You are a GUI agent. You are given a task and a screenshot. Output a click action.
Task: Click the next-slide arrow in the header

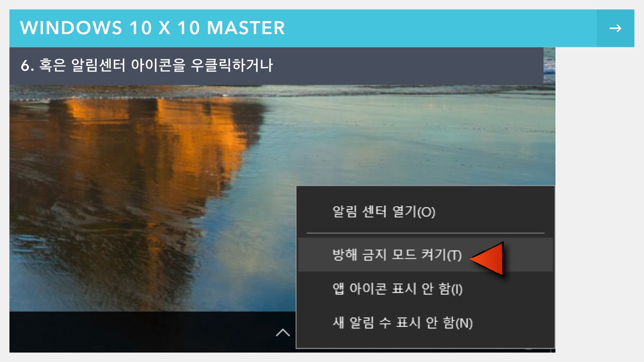615,28
